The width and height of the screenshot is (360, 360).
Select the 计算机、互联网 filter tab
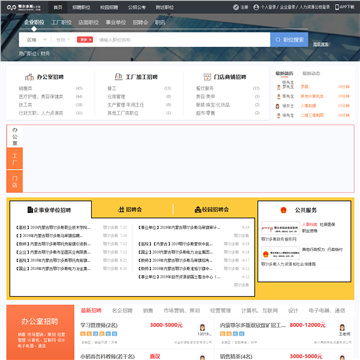(x=259, y=310)
